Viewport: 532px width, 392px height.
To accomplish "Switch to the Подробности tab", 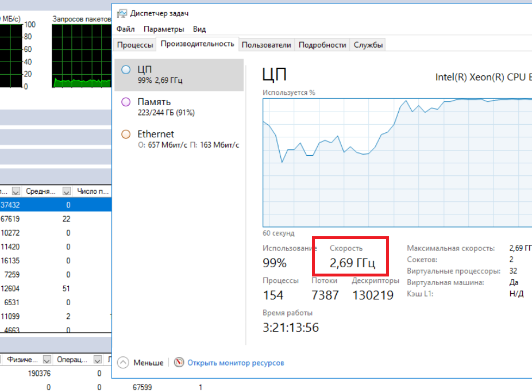I will (322, 45).
